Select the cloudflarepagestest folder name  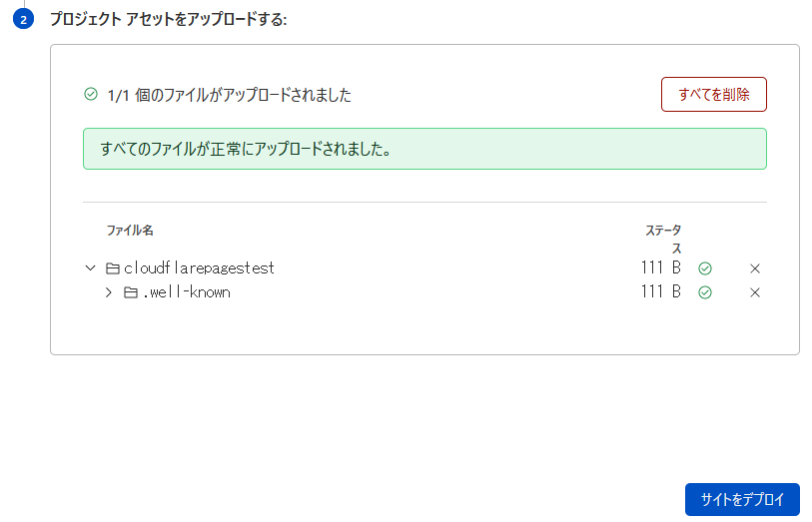click(x=199, y=267)
